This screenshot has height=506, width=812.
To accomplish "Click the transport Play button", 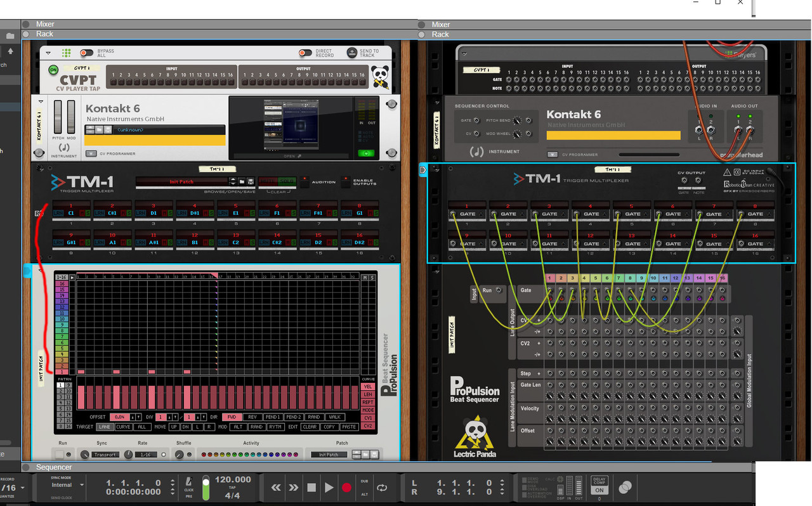I will click(329, 488).
